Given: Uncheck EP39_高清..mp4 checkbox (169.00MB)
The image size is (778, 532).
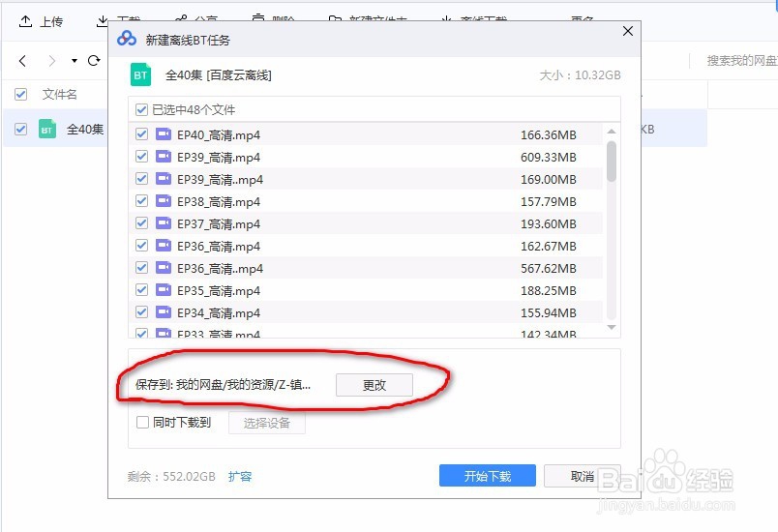Looking at the screenshot, I should pos(141,179).
